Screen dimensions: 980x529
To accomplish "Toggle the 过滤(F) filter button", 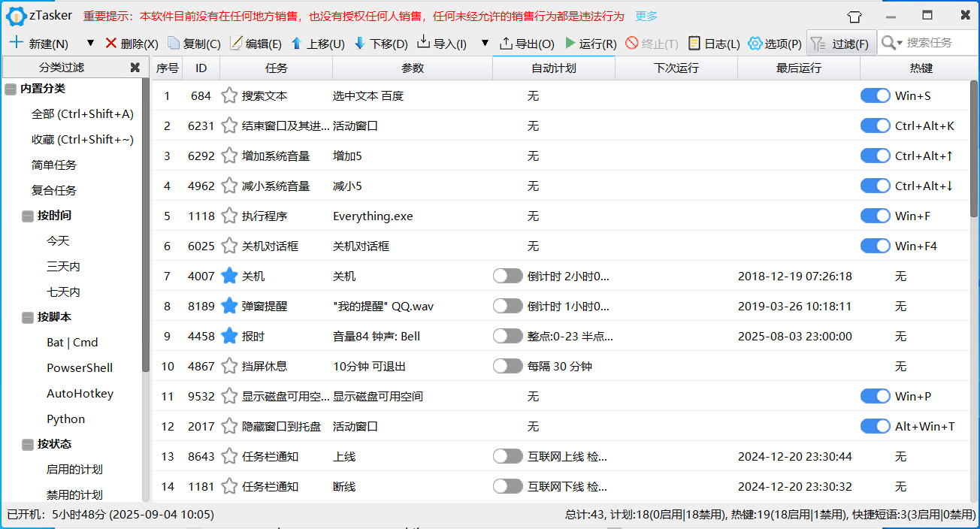I will coord(841,44).
